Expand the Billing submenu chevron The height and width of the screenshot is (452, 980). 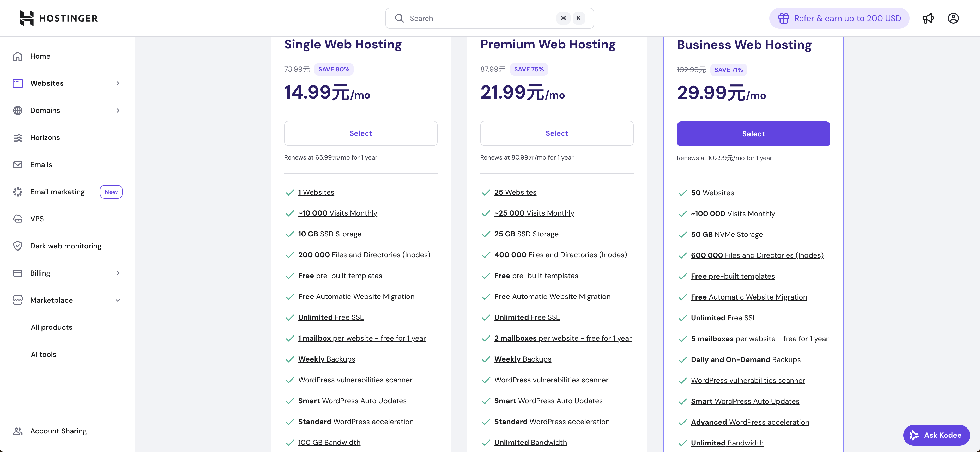tap(118, 273)
